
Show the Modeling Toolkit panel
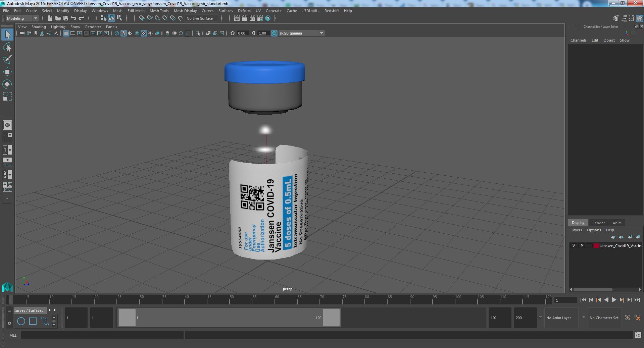tap(616, 18)
